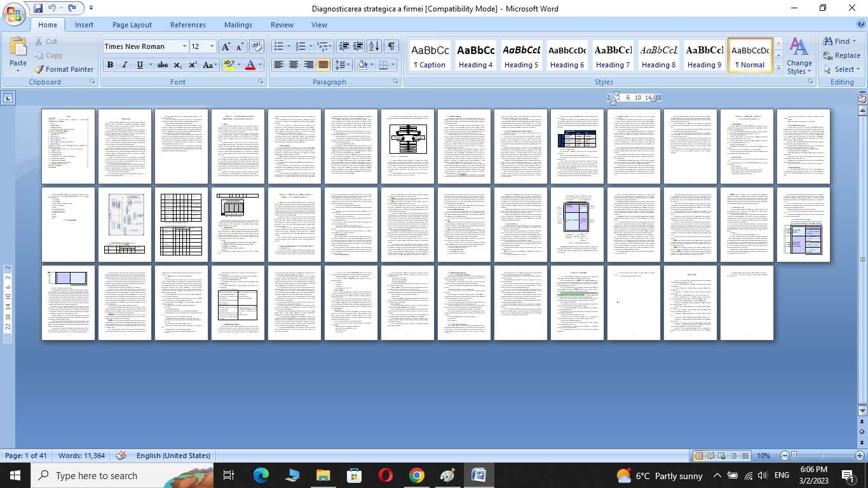This screenshot has height=488, width=868.
Task: Expand the font size dropdown
Action: click(212, 46)
